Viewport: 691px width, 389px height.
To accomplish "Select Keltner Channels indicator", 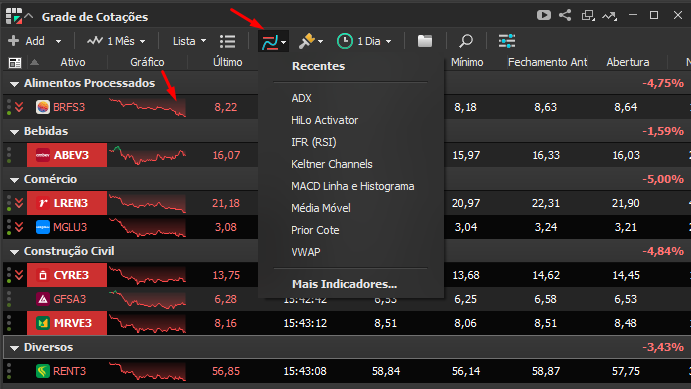I will click(332, 164).
